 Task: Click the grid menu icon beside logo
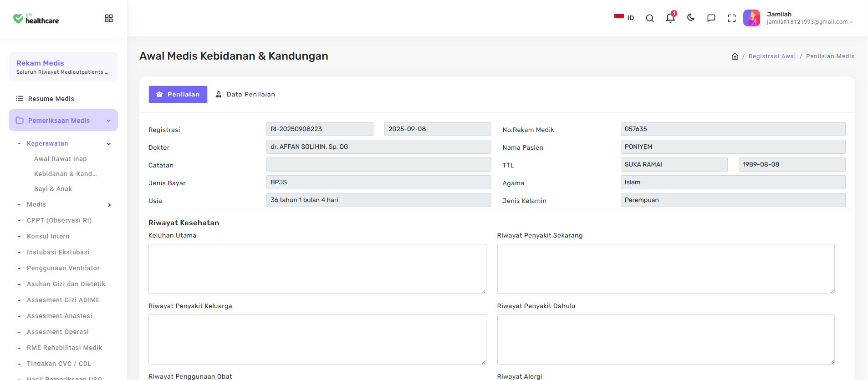pos(109,18)
